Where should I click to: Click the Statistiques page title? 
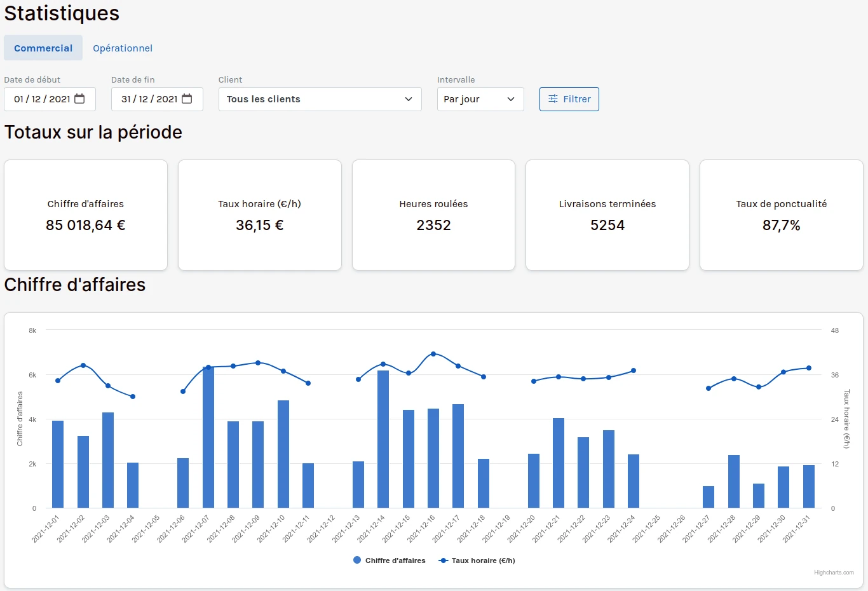coord(62,13)
